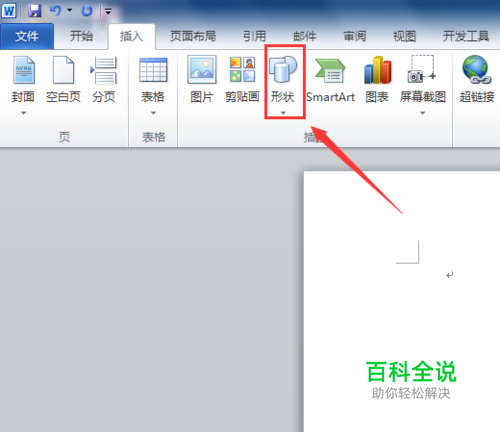This screenshot has height=432, width=500.
Task: Redo the action with the repeat icon
Action: (87, 11)
